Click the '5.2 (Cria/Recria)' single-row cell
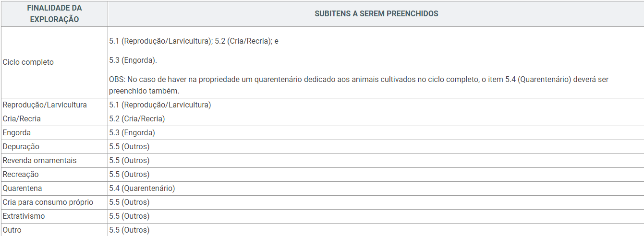The width and height of the screenshot is (644, 236). (x=137, y=118)
